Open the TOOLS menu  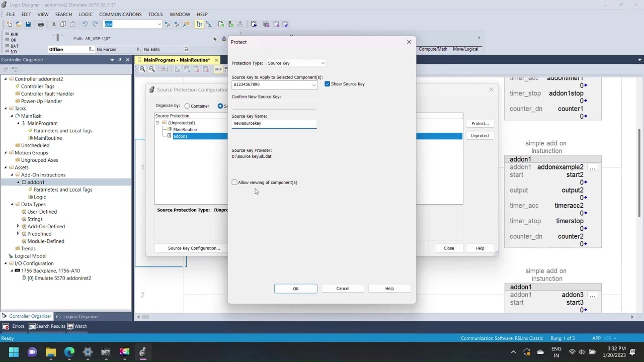tap(155, 15)
